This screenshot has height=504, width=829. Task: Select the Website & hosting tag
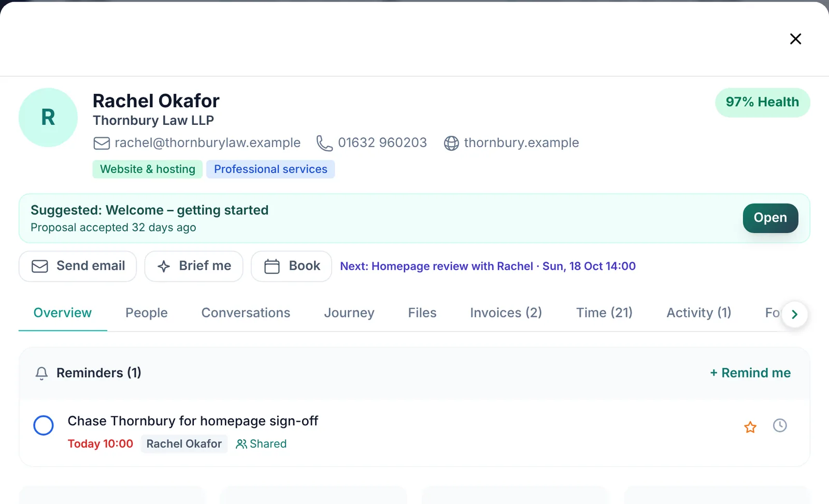(x=148, y=169)
